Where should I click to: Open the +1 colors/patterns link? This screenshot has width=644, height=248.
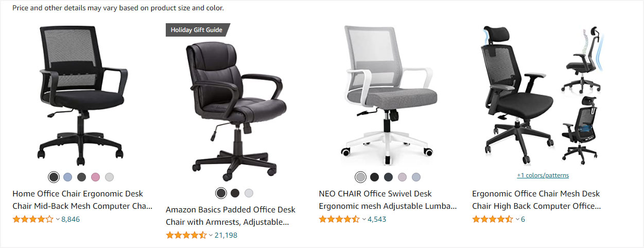543,175
